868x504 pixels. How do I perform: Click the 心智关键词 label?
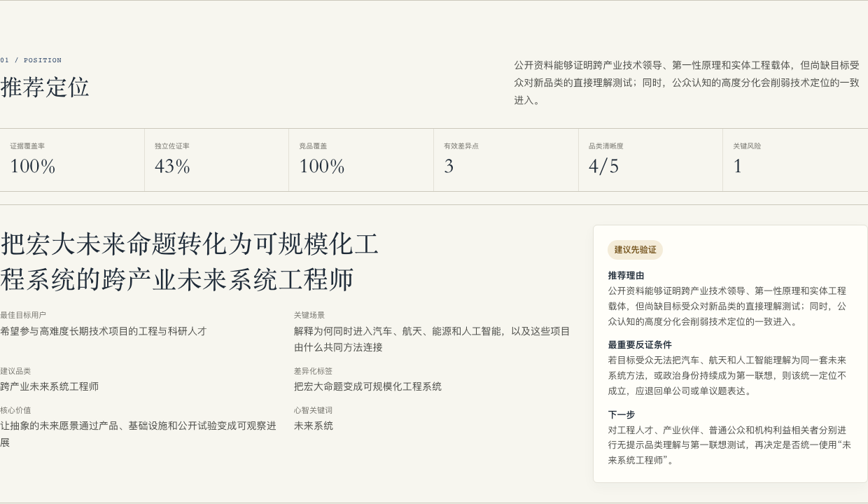coord(313,410)
